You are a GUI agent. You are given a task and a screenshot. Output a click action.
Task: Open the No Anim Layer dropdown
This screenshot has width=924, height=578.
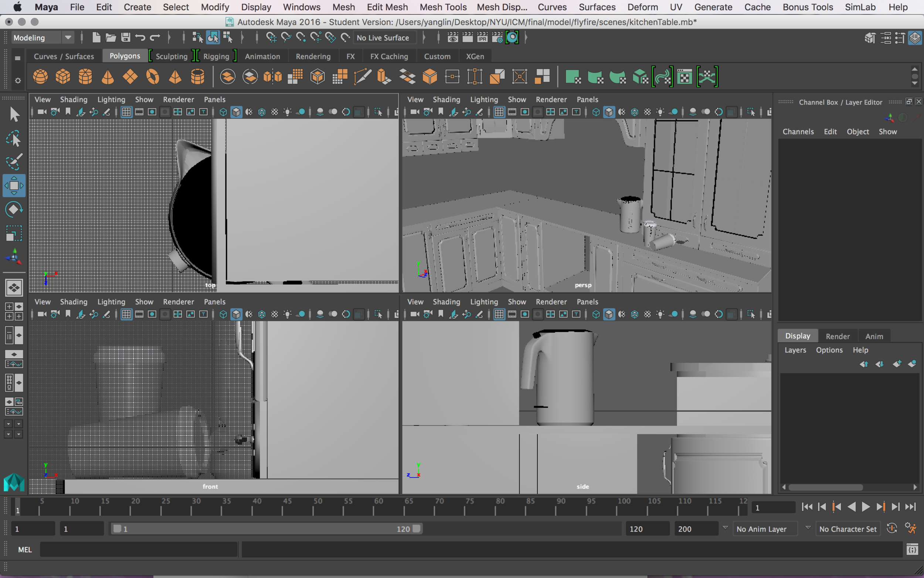pyautogui.click(x=765, y=529)
